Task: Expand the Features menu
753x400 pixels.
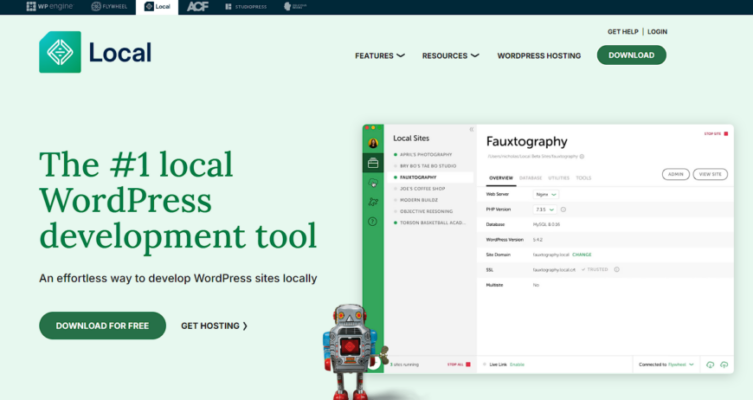Action: [379, 56]
